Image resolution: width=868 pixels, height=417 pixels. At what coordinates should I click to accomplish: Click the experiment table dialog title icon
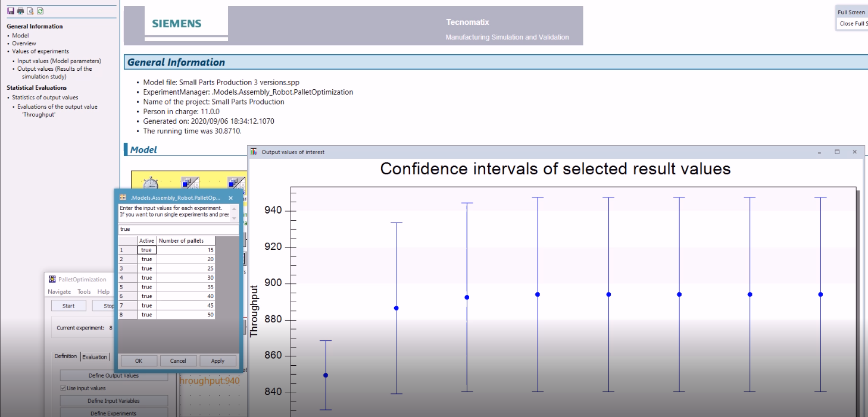(x=123, y=197)
